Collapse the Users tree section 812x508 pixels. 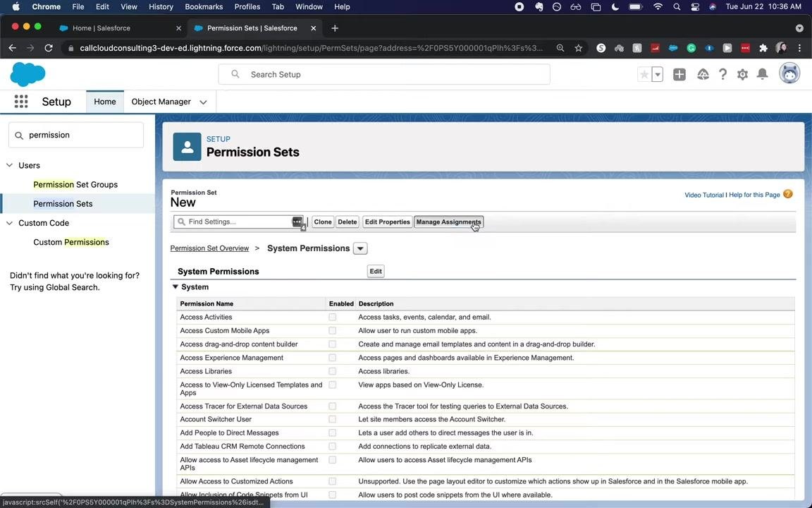pyautogui.click(x=9, y=165)
